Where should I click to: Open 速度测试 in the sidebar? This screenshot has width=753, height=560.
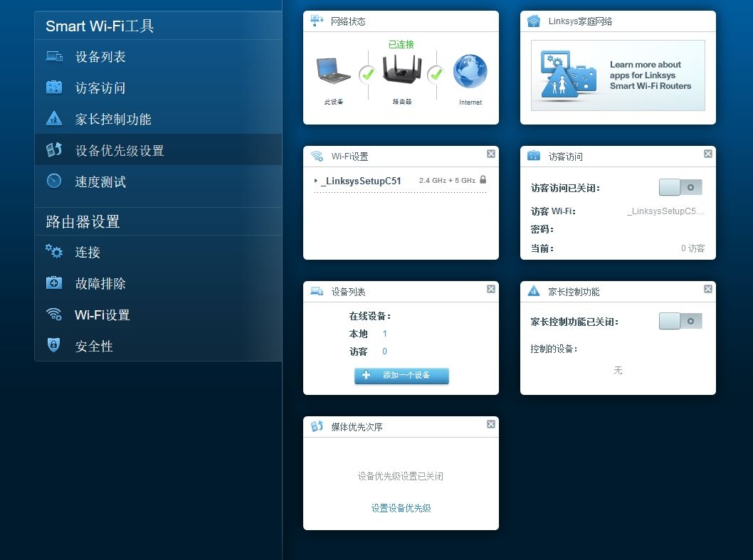pos(158,181)
